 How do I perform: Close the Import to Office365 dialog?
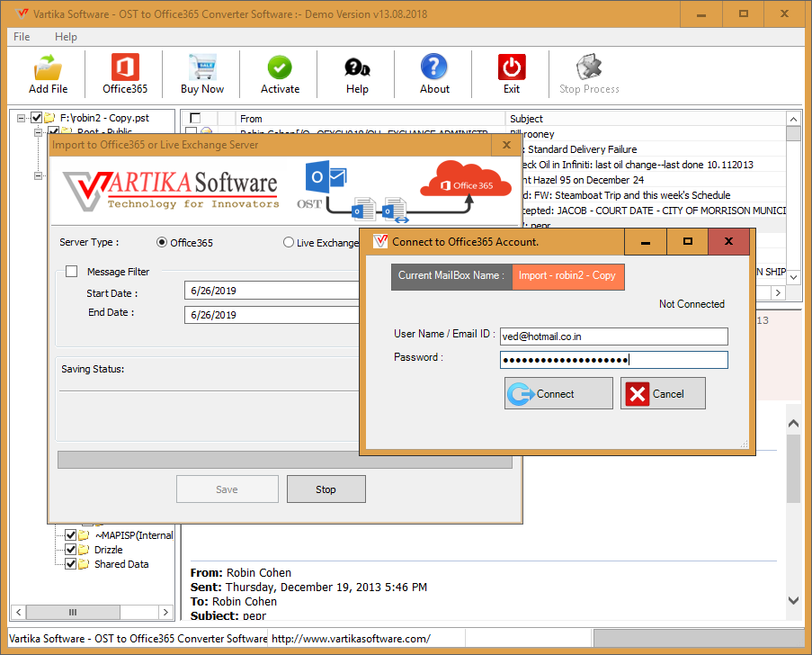(x=506, y=145)
